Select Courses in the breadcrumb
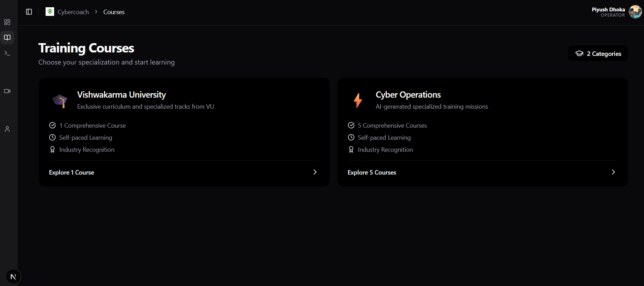Image resolution: width=644 pixels, height=286 pixels. [114, 12]
